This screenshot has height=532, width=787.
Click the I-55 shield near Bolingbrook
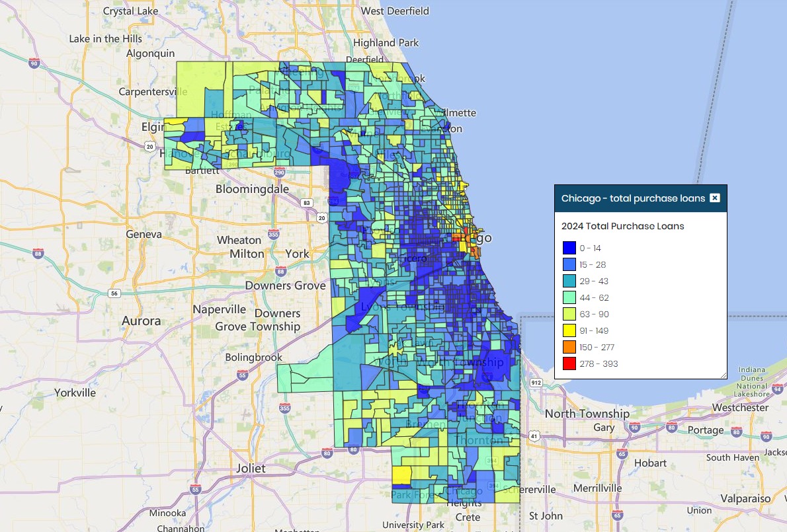(243, 375)
